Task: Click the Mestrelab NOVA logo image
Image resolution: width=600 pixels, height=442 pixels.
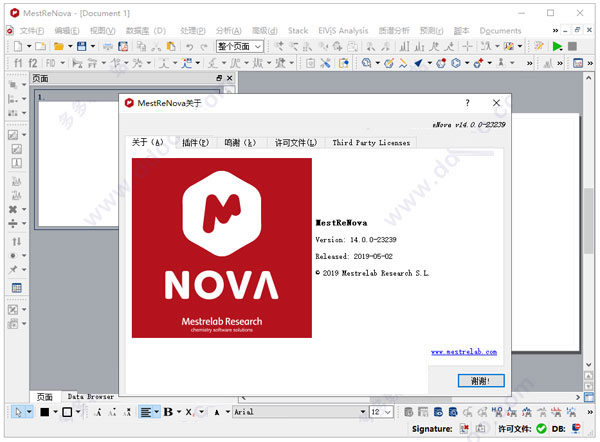Action: click(222, 248)
